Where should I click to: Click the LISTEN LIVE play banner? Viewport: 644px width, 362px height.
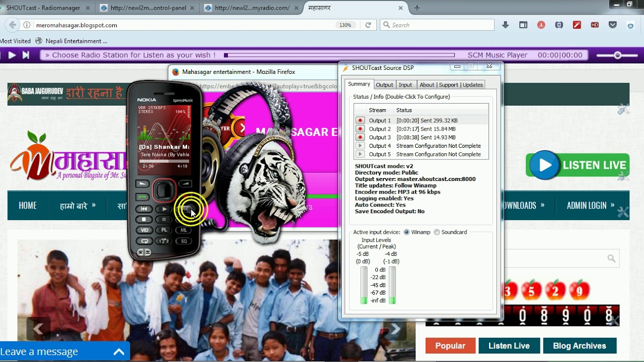577,165
